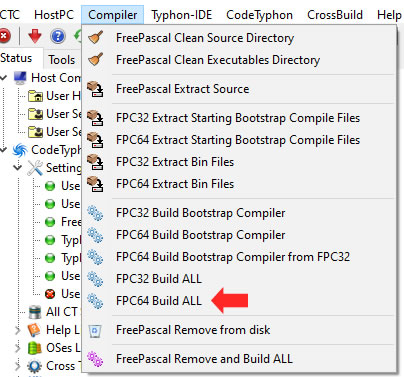Screen dimensions: 404x377
Task: Click the red down arrow toolbar icon
Action: [35, 36]
